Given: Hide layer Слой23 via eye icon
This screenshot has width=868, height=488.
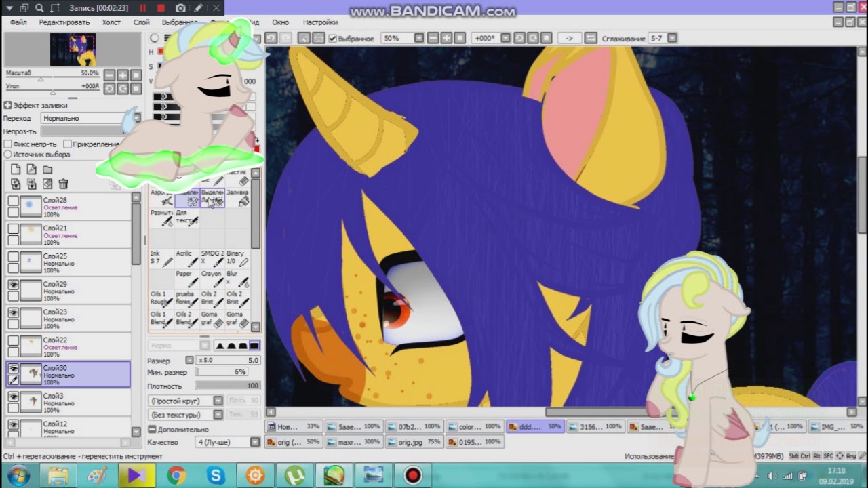Looking at the screenshot, I should coord(13,312).
